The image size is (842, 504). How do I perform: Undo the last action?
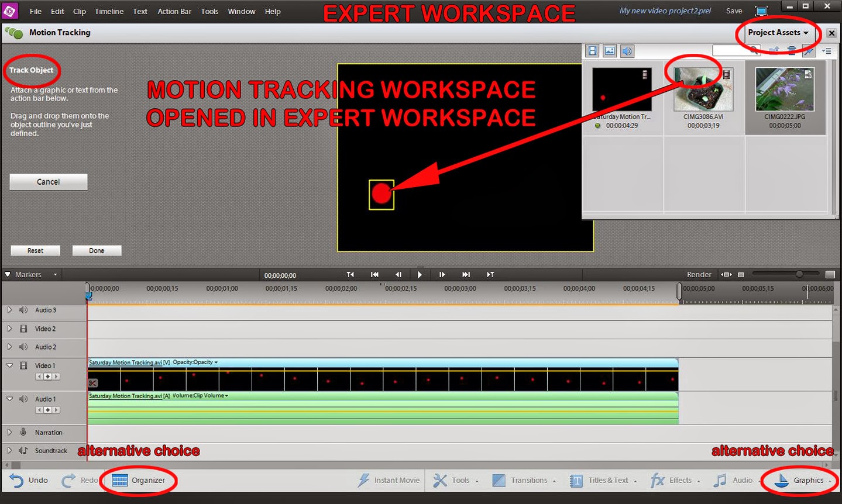point(28,480)
